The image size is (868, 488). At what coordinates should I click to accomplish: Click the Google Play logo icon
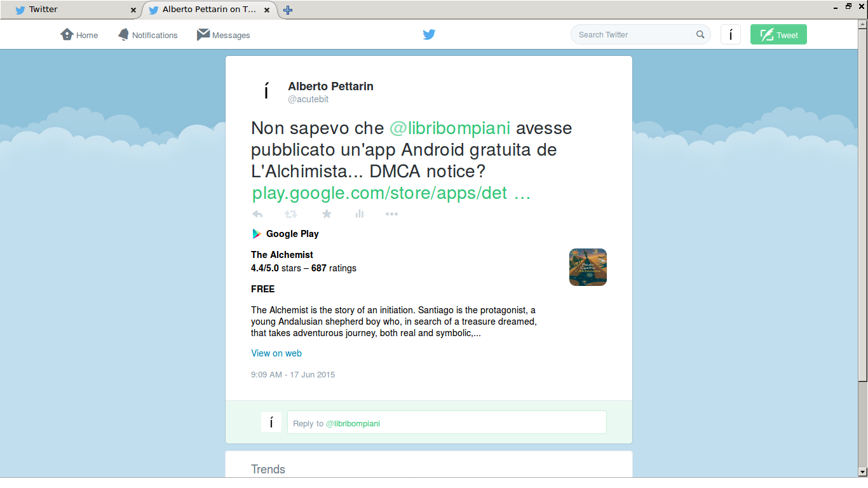click(x=257, y=234)
